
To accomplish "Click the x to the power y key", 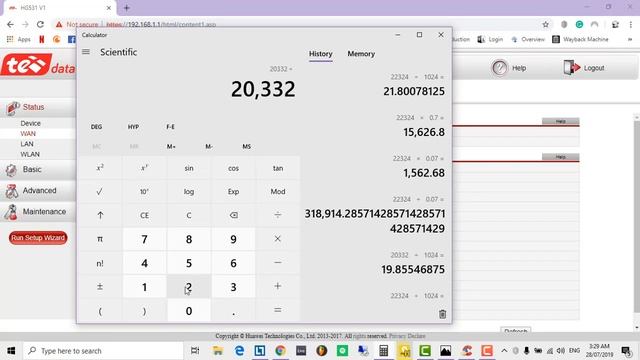I will (144, 168).
